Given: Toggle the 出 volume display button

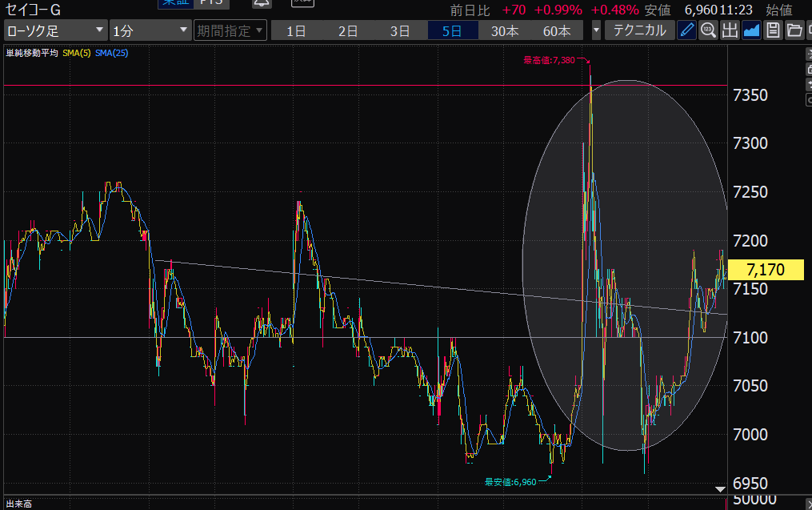Looking at the screenshot, I should (x=729, y=31).
